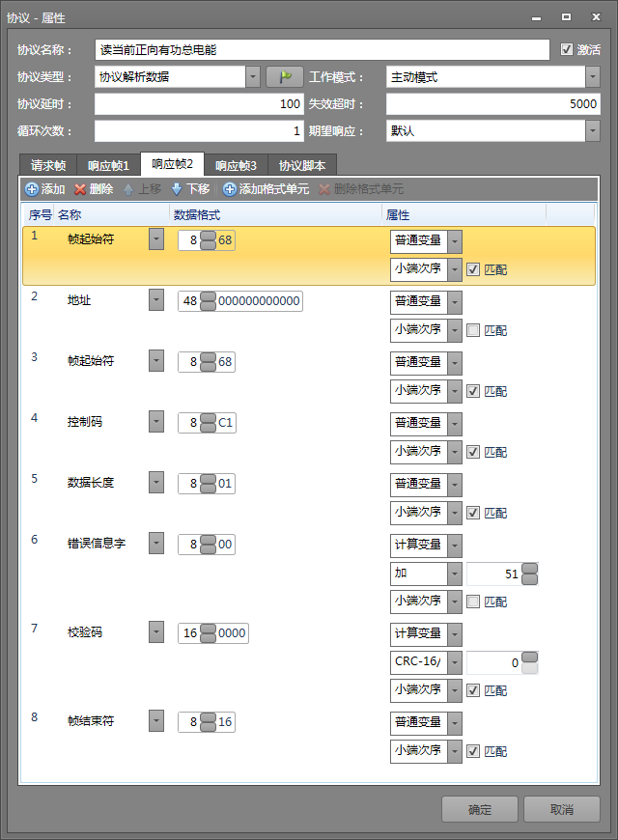The height and width of the screenshot is (840, 618).
Task: Open 计算变量 dropdown in 错误信息字 row
Action: (455, 546)
